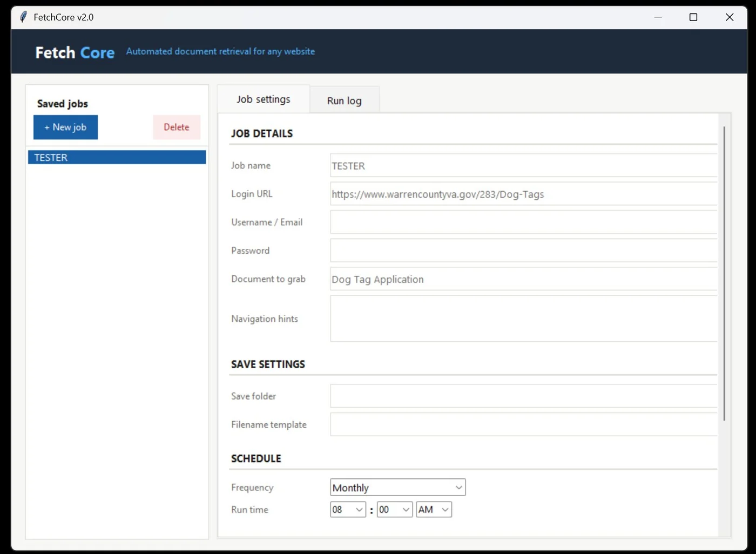Click the SCHEDULE section heading
Screen dimensions: 756x554
coord(256,458)
